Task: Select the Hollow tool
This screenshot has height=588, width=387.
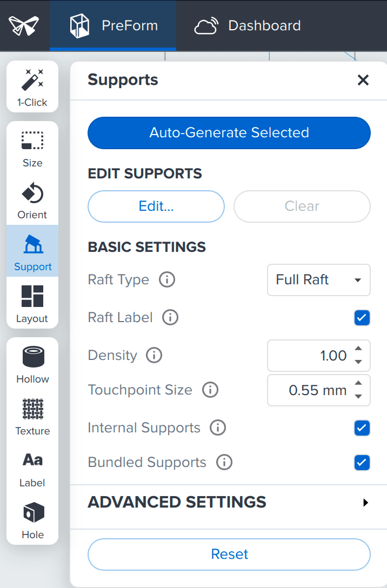Action: (x=32, y=364)
